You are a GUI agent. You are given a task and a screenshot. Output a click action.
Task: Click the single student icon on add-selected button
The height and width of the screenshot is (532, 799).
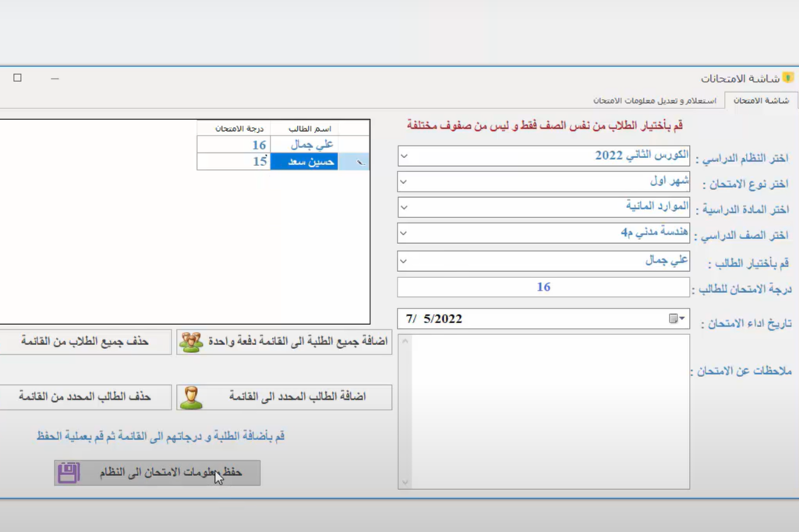click(191, 397)
